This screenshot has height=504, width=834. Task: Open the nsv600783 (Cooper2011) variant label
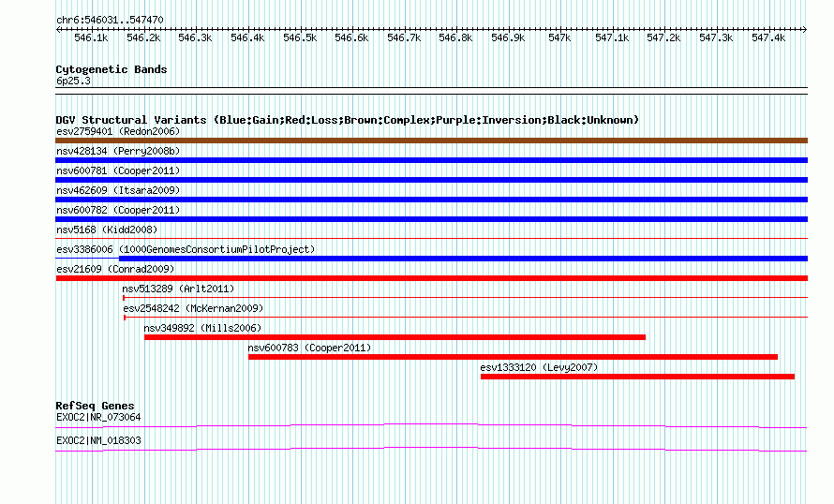[309, 348]
